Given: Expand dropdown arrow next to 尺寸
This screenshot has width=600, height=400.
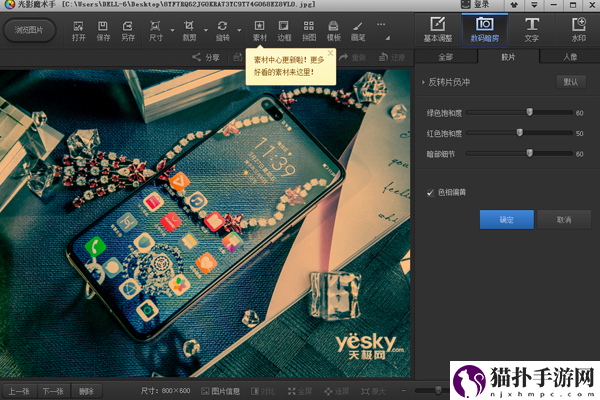Looking at the screenshot, I should tap(173, 30).
